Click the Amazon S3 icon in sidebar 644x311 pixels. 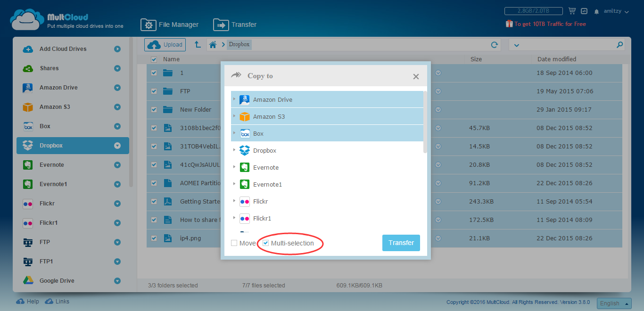(x=28, y=107)
